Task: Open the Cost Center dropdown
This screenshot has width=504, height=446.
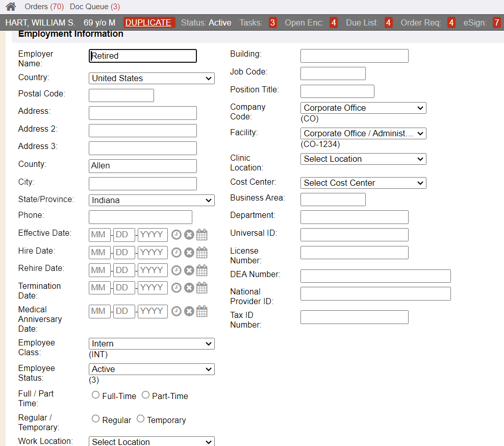Action: (x=363, y=183)
